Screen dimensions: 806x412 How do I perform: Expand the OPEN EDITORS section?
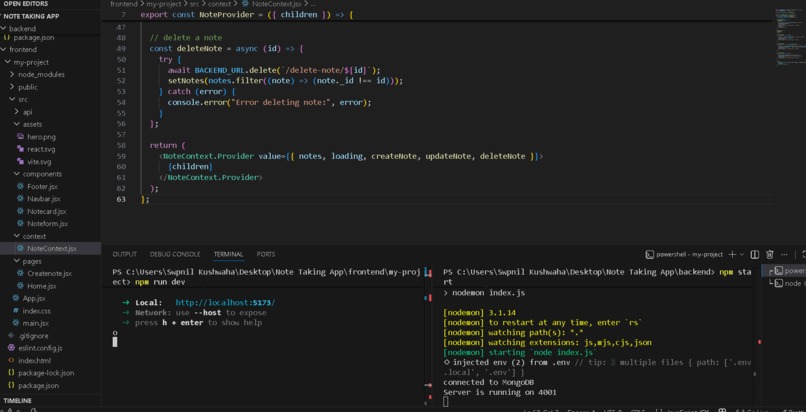50,4
